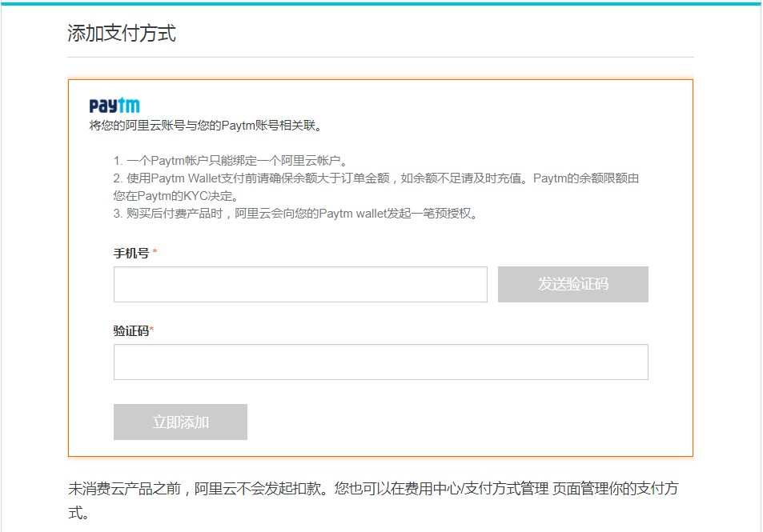
Task: Click the 添加支付方式 page heading
Action: click(x=122, y=33)
